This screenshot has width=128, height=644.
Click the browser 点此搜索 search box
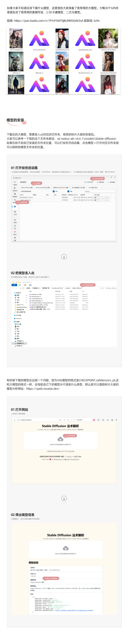pyautogui.click(x=81, y=420)
